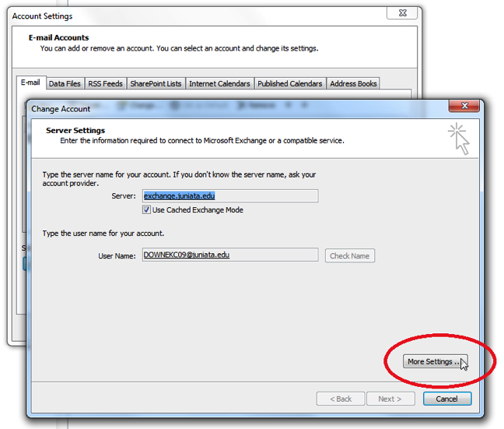Click the Back button

tap(341, 399)
